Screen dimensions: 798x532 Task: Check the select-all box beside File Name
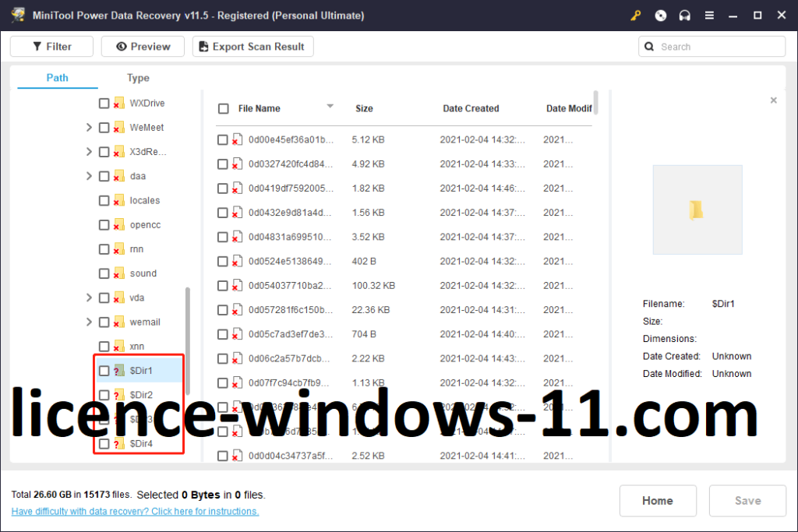click(x=224, y=109)
